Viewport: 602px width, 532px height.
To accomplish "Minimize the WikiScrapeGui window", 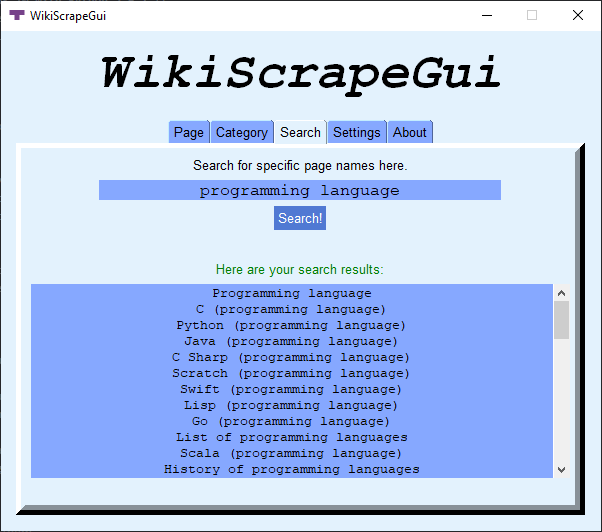I will tap(487, 15).
